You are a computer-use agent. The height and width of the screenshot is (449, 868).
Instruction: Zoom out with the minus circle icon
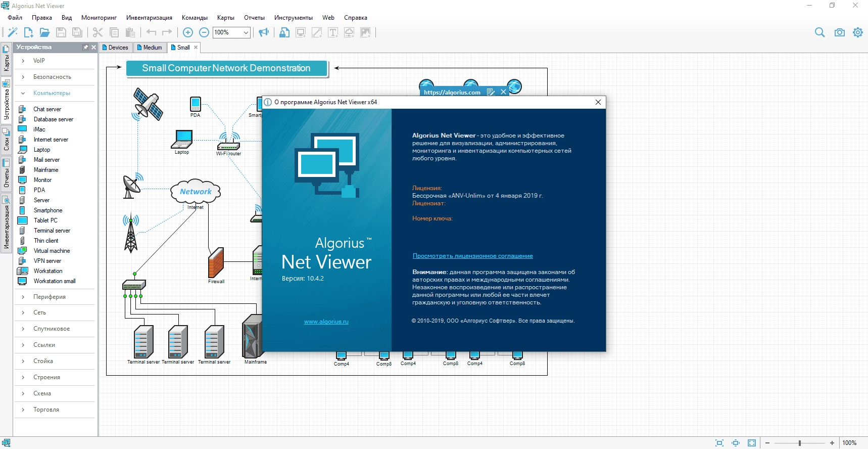coord(204,32)
